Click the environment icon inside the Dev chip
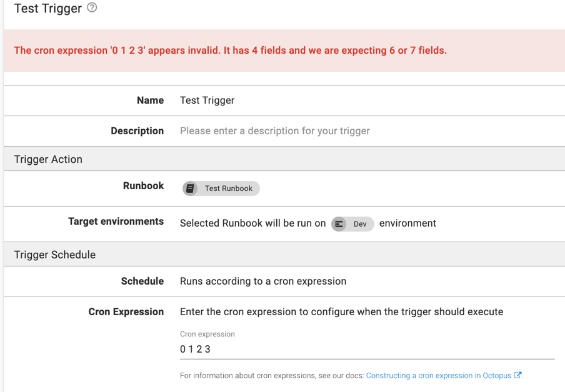 point(338,222)
